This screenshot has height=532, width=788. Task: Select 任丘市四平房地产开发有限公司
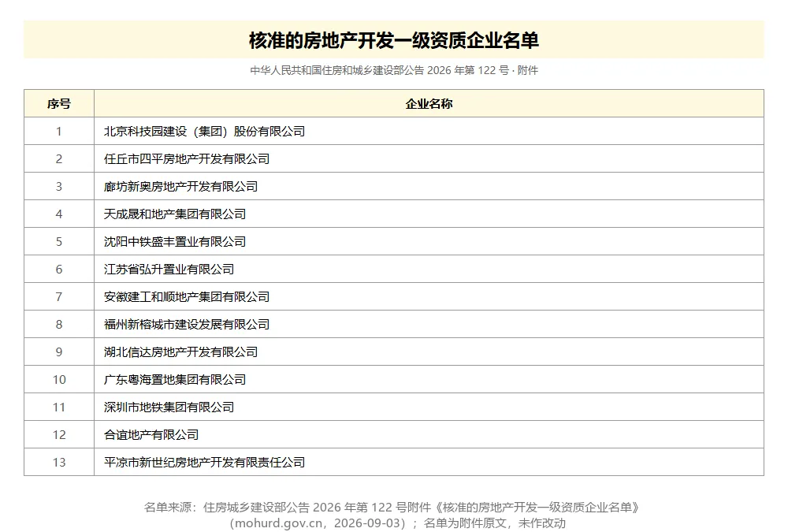point(187,159)
